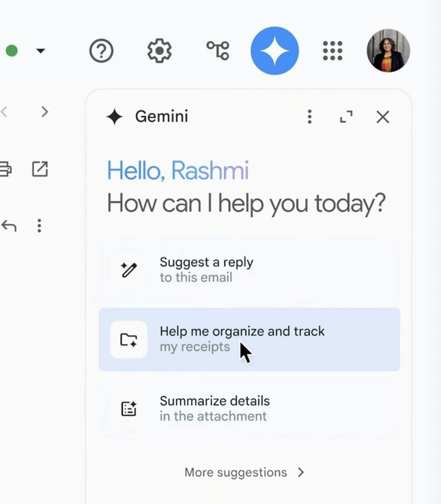Open More suggestions

pyautogui.click(x=245, y=472)
